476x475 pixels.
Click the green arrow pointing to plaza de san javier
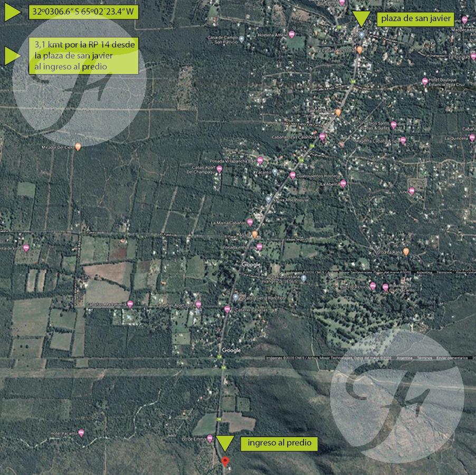tap(361, 19)
